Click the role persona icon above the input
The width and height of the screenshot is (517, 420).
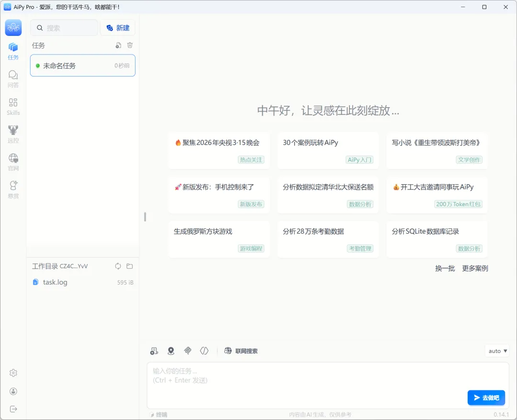[171, 351]
